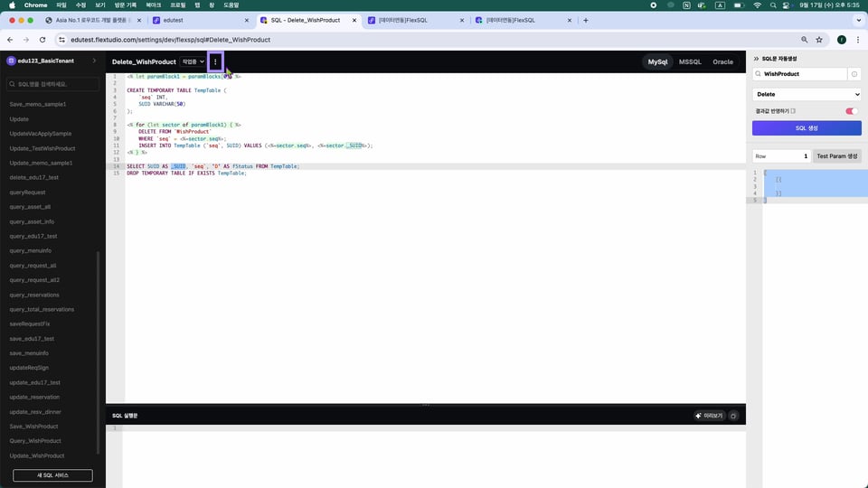Open Update_WishProduct in the SQL list
Viewport: 868px width, 488px height.
click(x=36, y=455)
